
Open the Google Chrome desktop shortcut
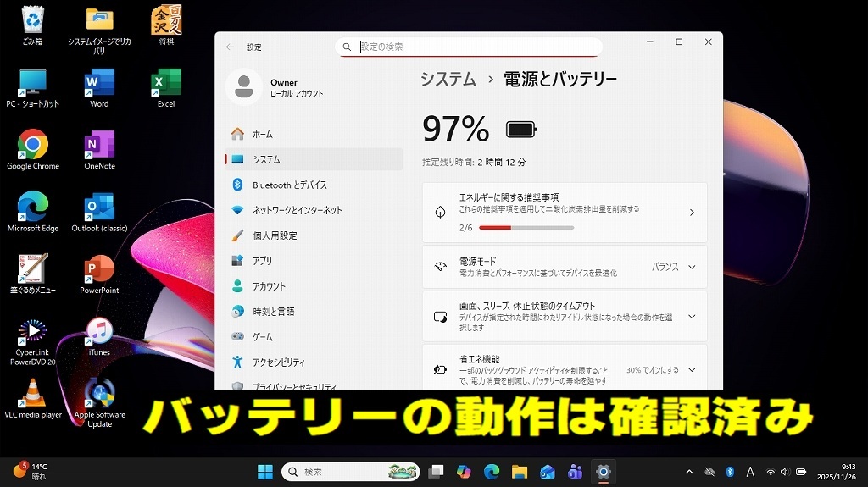point(33,150)
